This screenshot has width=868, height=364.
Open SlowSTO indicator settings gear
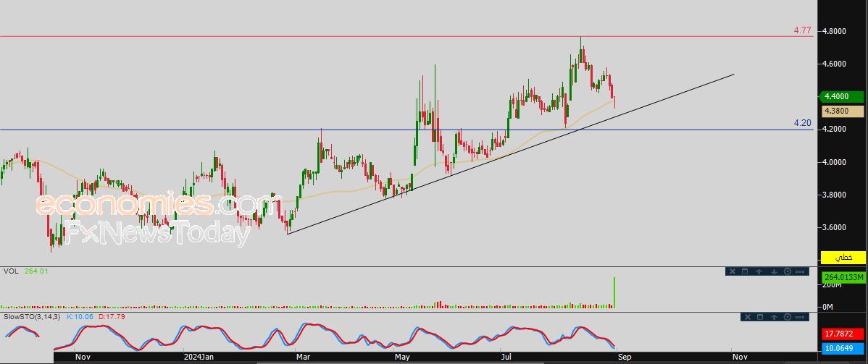787,317
